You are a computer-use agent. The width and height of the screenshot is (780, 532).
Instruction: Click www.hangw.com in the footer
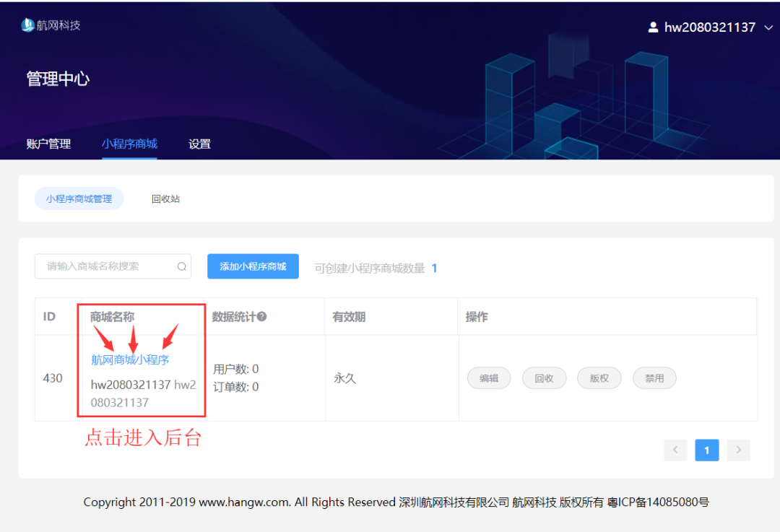pos(244,502)
